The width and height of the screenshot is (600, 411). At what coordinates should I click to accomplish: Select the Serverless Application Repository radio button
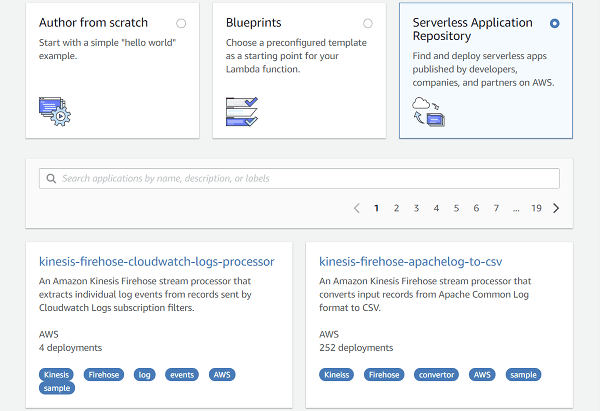pos(554,24)
